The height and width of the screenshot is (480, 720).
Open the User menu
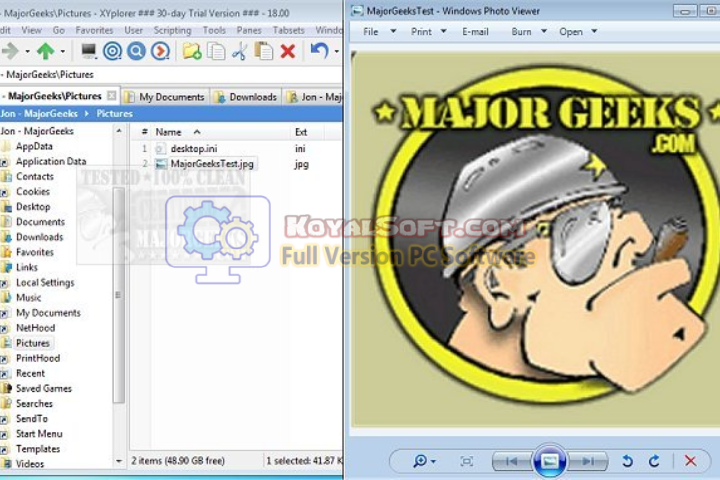click(133, 30)
